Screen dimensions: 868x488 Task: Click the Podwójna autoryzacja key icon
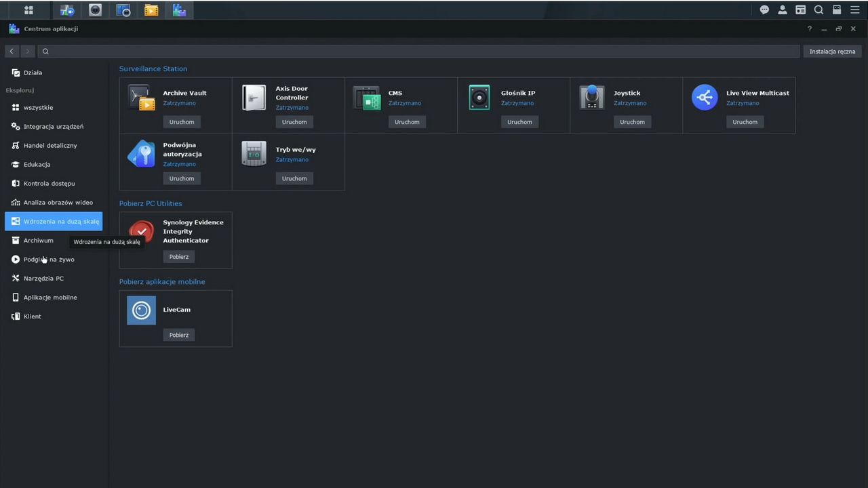[141, 154]
